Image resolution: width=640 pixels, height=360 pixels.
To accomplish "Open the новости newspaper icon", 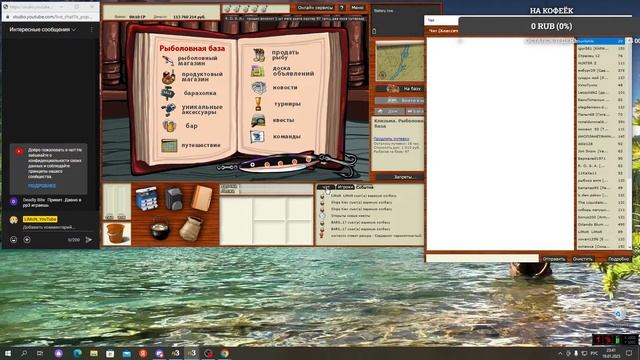I will [258, 87].
